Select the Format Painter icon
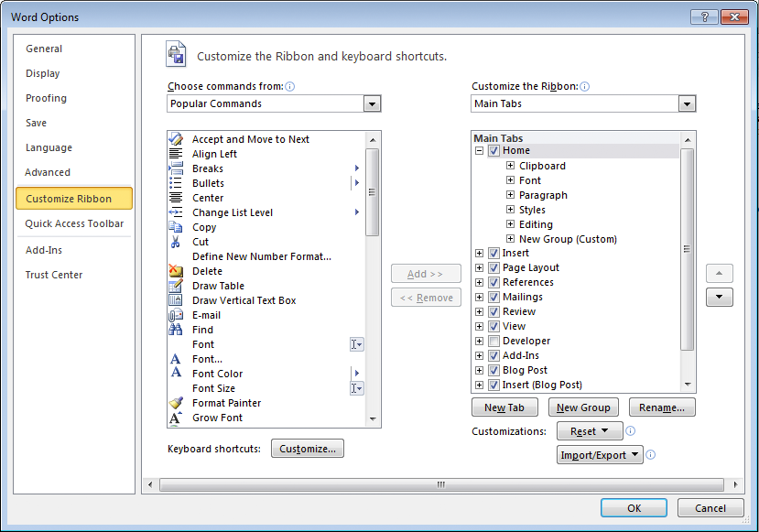 (x=176, y=403)
